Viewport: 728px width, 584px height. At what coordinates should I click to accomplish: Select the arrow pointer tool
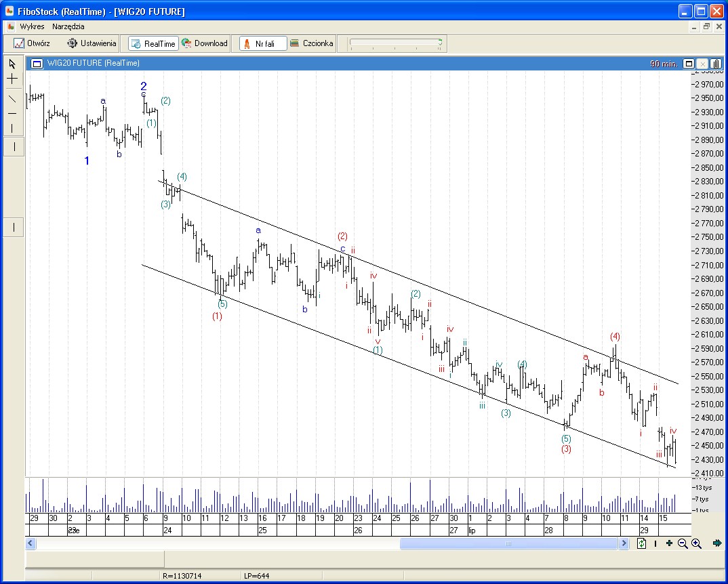coord(12,64)
